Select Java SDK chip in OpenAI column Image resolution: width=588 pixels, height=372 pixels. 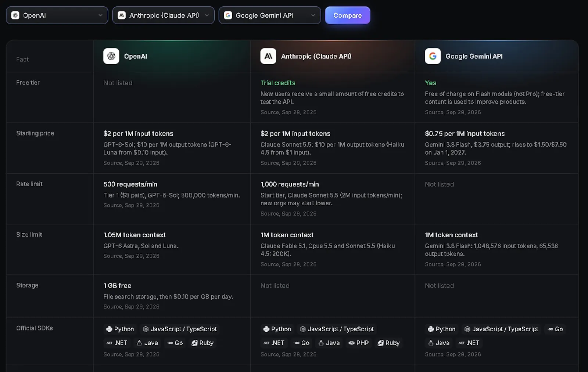click(x=147, y=343)
